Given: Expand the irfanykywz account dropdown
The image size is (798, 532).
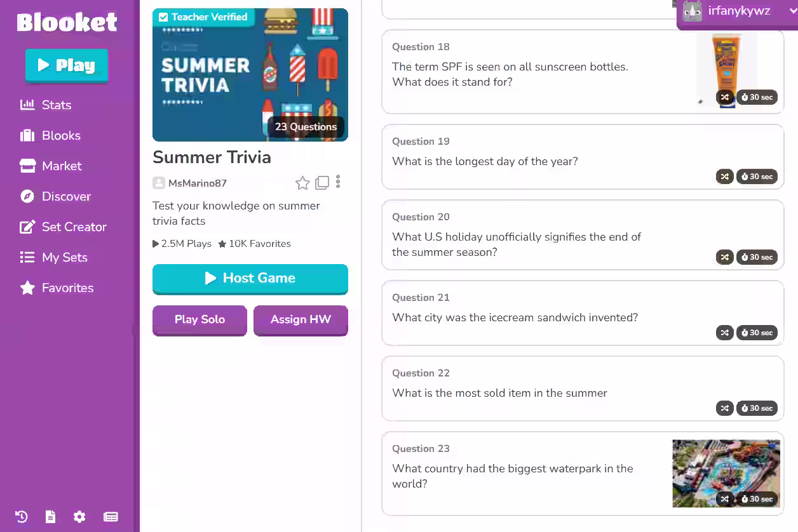Looking at the screenshot, I should tap(792, 11).
